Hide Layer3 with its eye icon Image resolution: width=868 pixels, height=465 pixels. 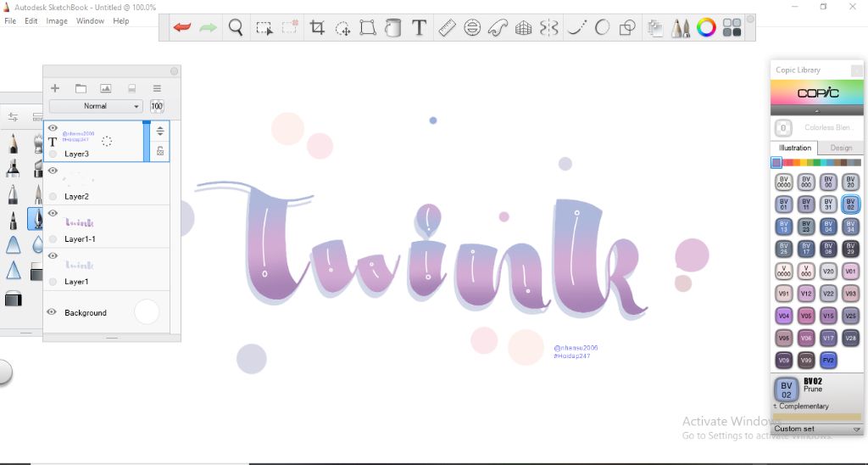coord(53,128)
